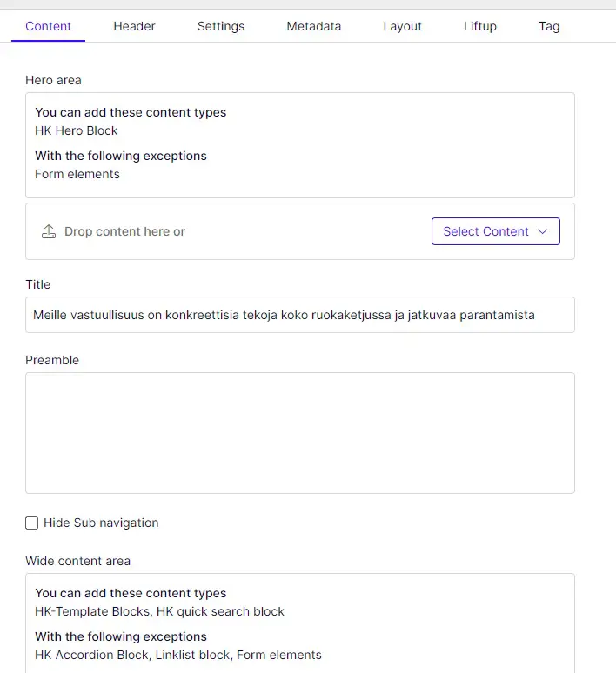Click the 'Drop content here or' text

click(124, 231)
